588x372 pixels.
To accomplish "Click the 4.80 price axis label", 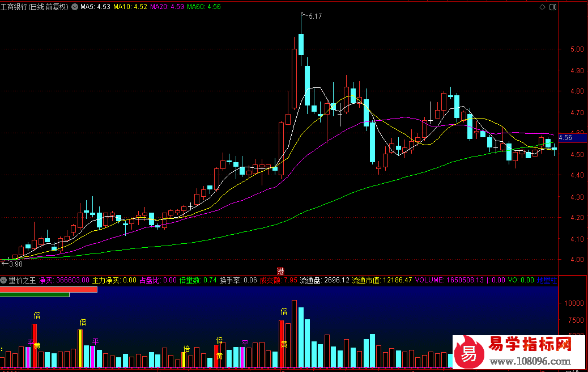I will pyautogui.click(x=577, y=91).
